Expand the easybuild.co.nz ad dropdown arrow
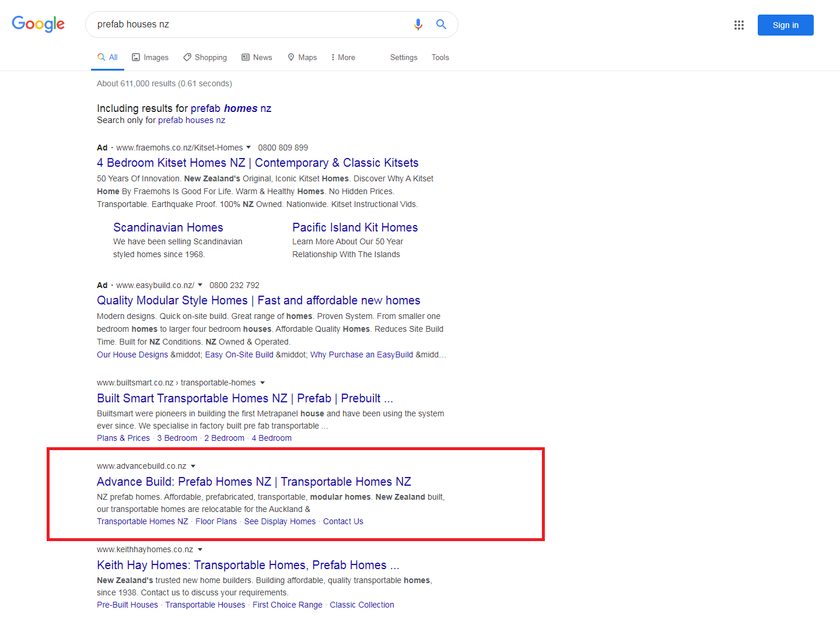 click(x=200, y=285)
